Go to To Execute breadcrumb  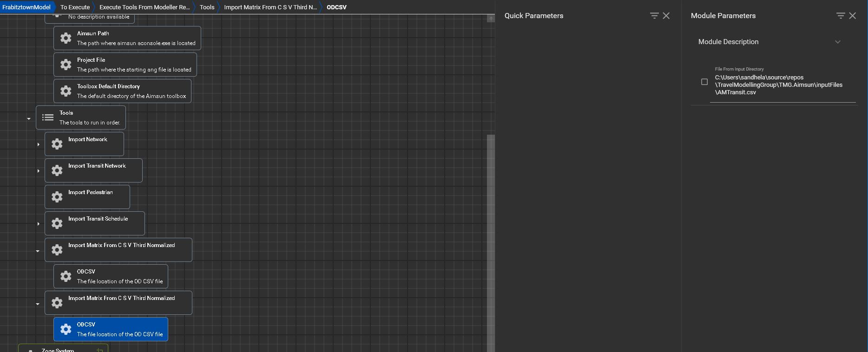75,7
